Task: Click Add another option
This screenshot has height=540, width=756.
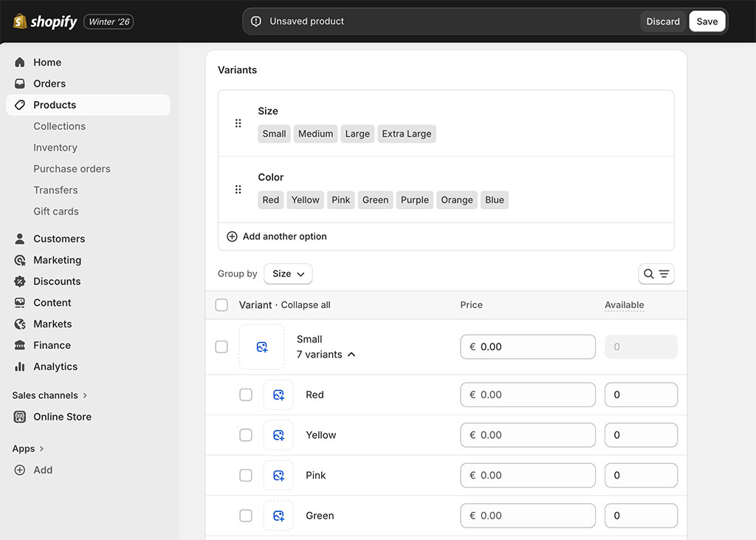Action: [x=276, y=236]
